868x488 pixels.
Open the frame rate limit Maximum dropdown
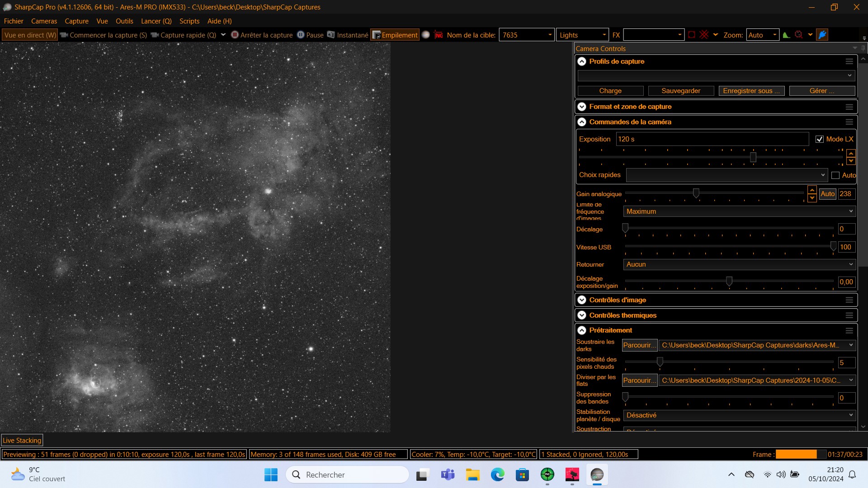(740, 211)
